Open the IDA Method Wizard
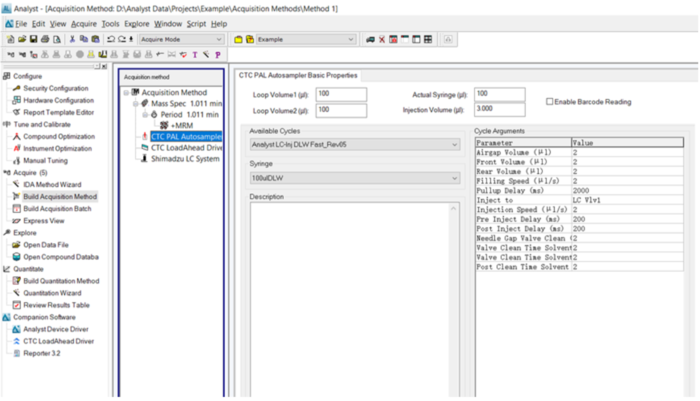The image size is (700, 401). [51, 185]
